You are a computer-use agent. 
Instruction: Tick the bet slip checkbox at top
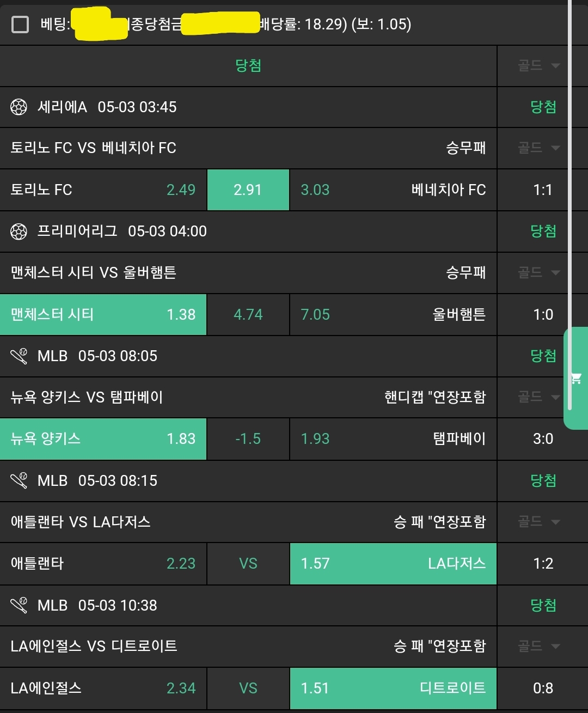[20, 25]
